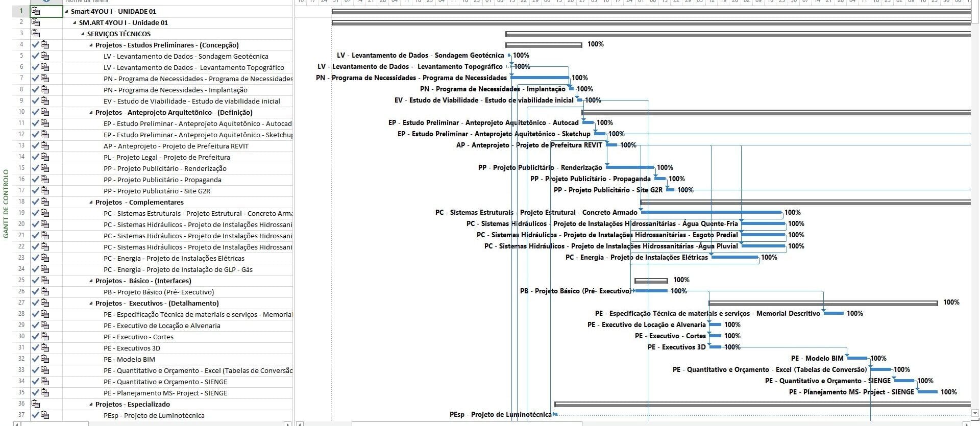Collapse the Smart 4YOU I - UNIDADE 01 summary
Screen dimensions: 980x426
pyautogui.click(x=67, y=11)
